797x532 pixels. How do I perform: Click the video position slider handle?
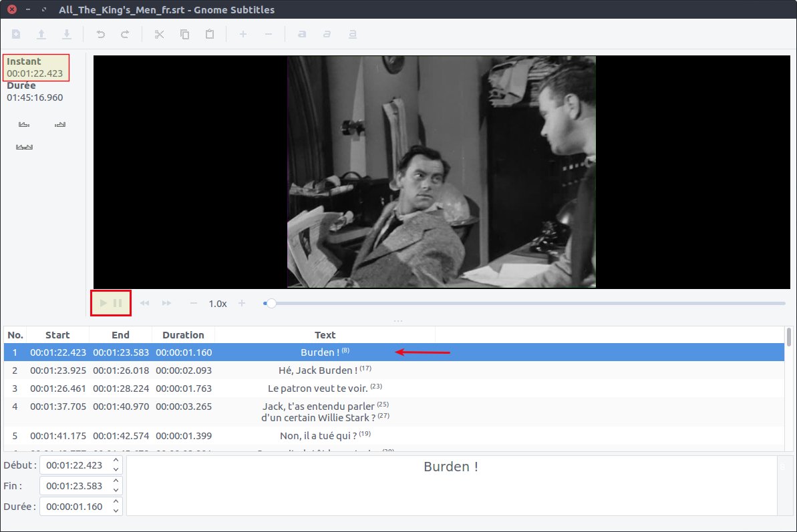click(271, 304)
